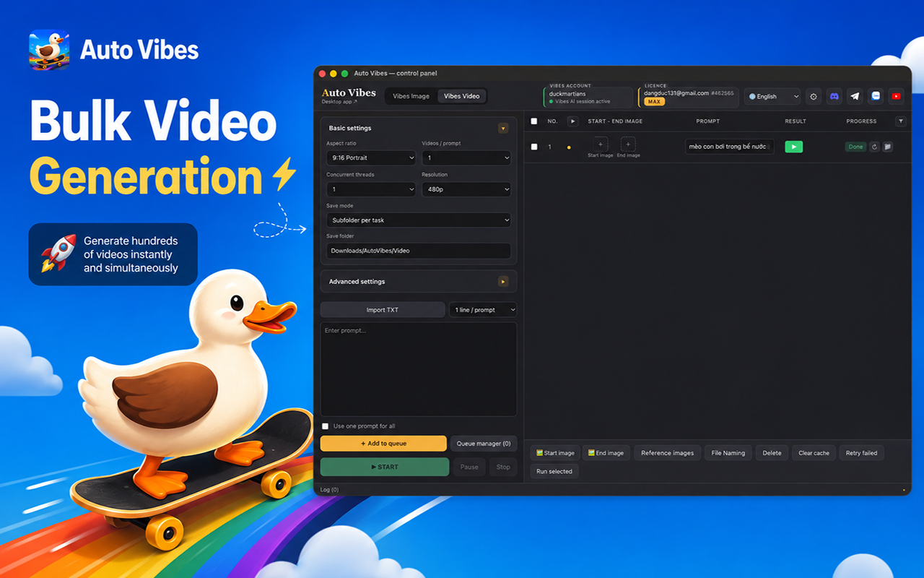Click the bottom End image button

(606, 453)
